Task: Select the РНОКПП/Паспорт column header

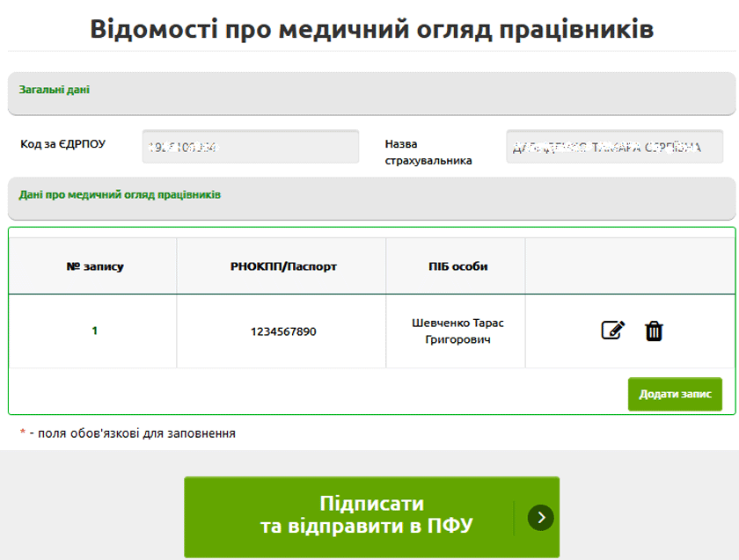Action: pyautogui.click(x=282, y=265)
